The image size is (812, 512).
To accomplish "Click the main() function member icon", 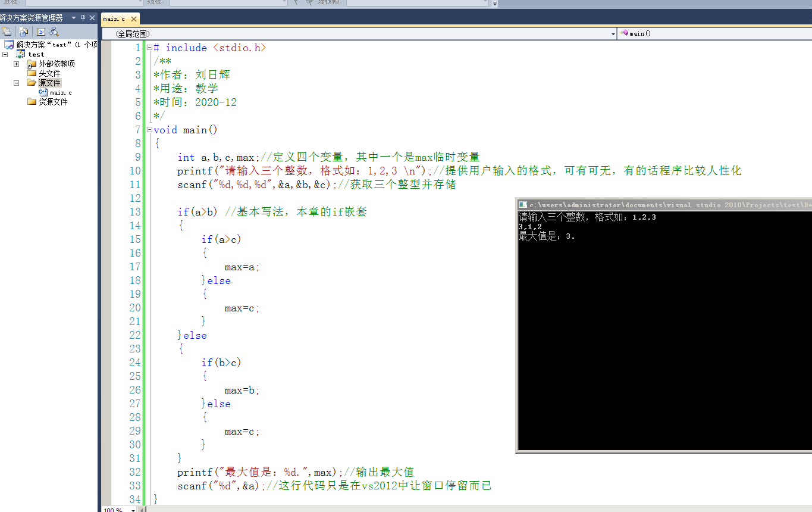I will click(x=625, y=33).
